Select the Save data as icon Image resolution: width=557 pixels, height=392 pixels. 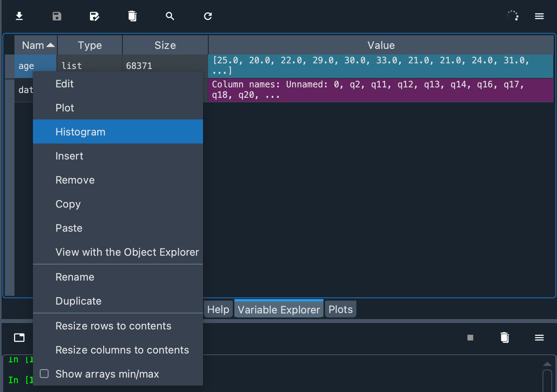(x=94, y=16)
